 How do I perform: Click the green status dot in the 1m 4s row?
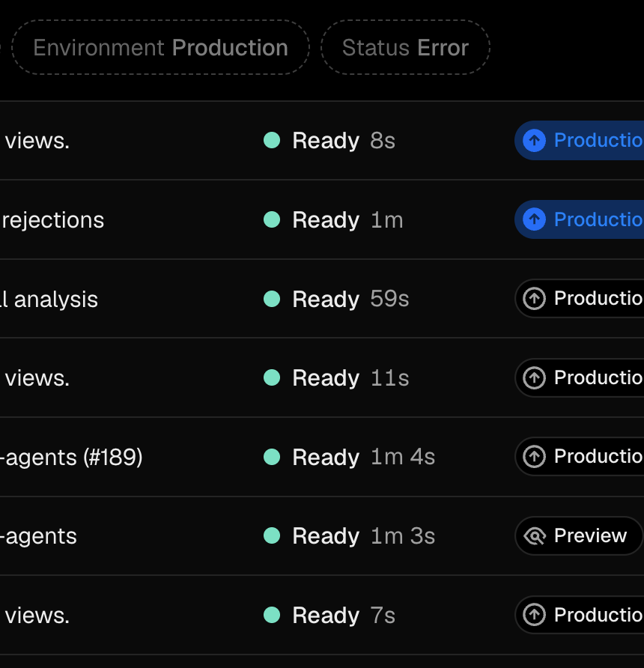coord(272,457)
